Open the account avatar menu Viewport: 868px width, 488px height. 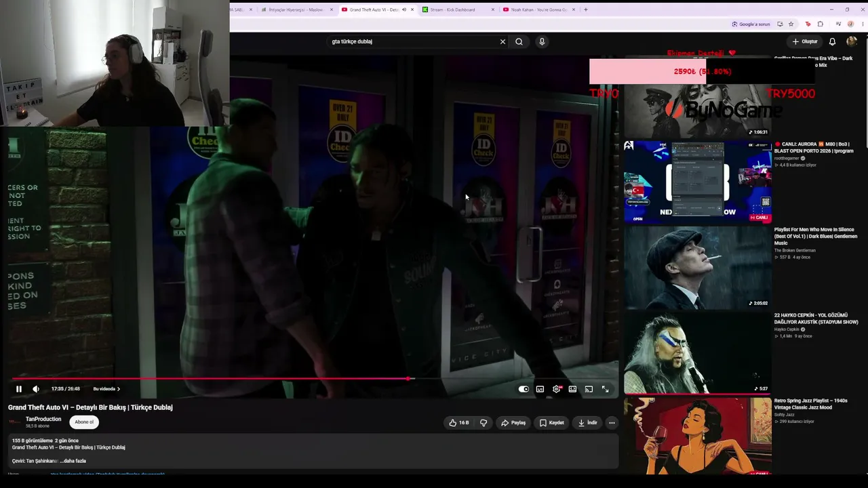tap(852, 41)
